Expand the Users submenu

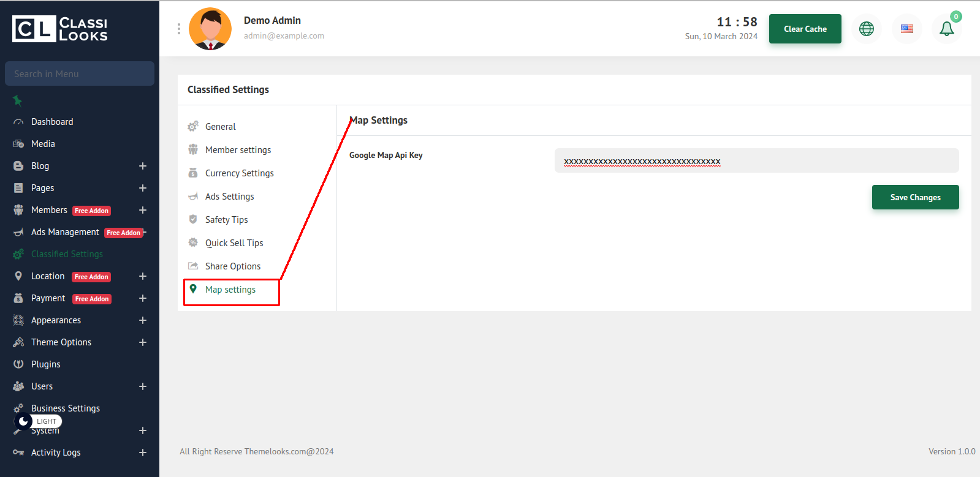pyautogui.click(x=143, y=386)
